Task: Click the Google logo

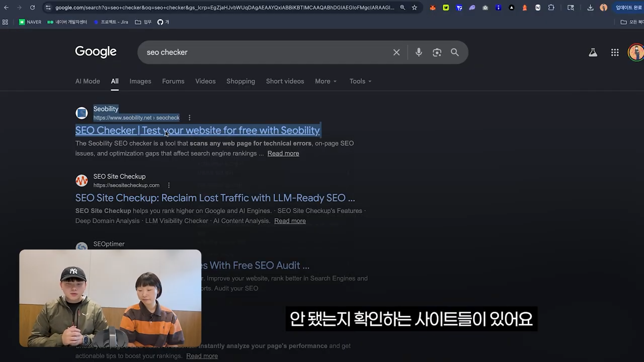Action: (x=96, y=52)
